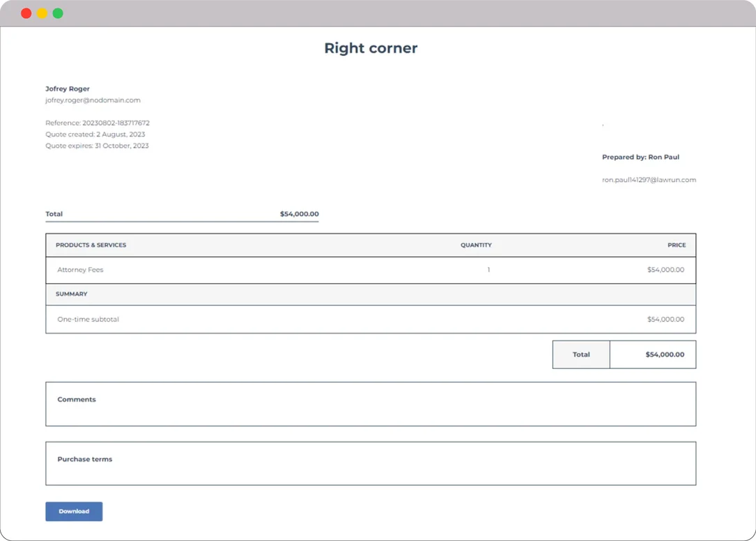Viewport: 756px width, 541px height.
Task: Open the jofrey.roger@nodomain.com email link
Action: (92, 100)
